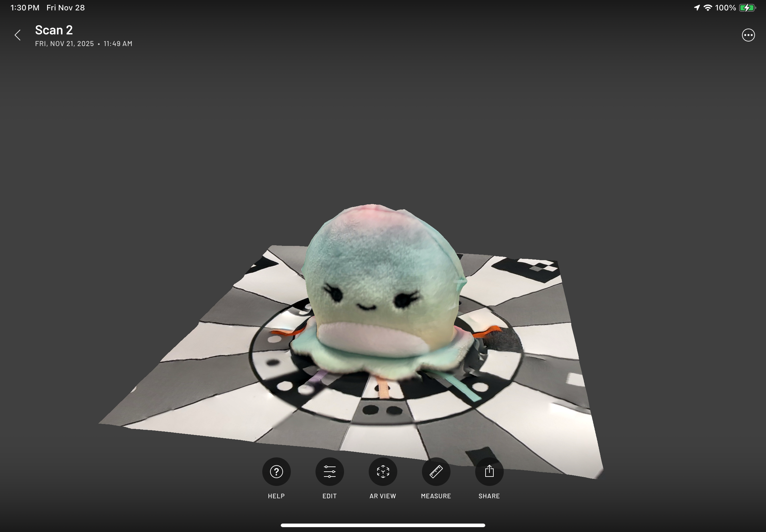766x532 pixels.
Task: Launch the AR View cube icon
Action: (x=382, y=471)
